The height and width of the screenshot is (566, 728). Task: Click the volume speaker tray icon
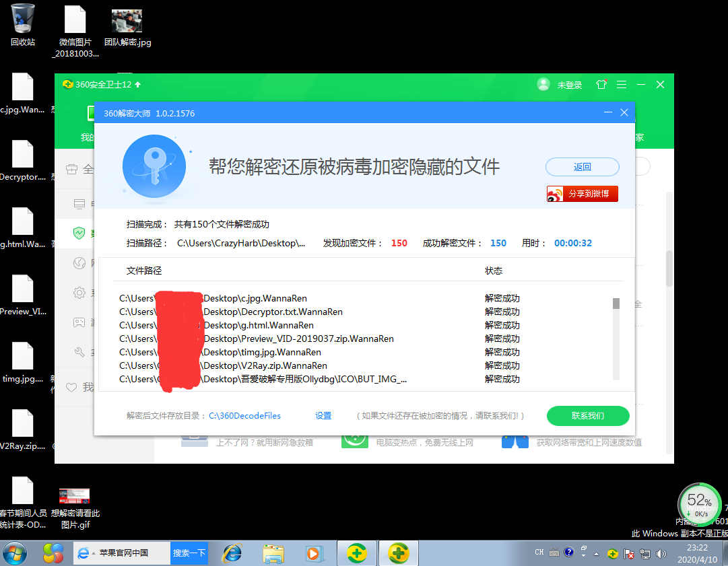[x=661, y=553]
